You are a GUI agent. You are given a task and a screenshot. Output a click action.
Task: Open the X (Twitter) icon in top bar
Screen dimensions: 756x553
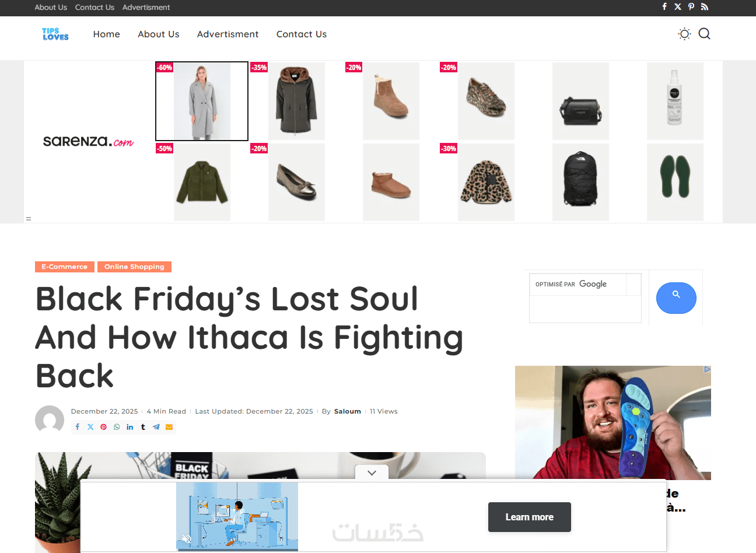[x=678, y=7]
